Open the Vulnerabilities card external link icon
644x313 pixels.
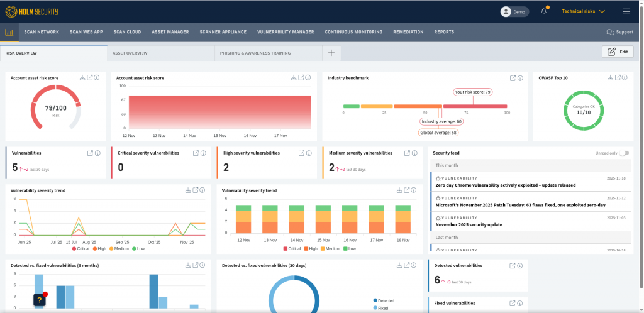[91, 153]
